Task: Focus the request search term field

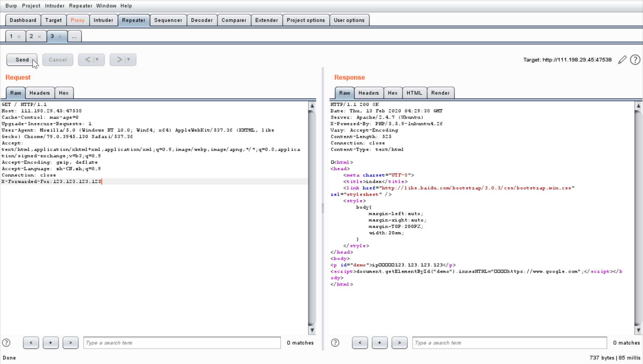Action: tap(182, 343)
